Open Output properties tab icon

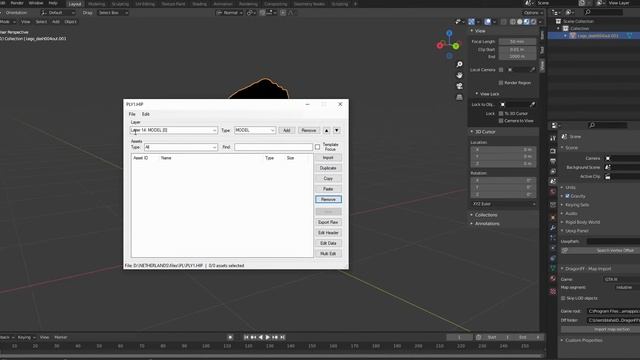point(553,161)
